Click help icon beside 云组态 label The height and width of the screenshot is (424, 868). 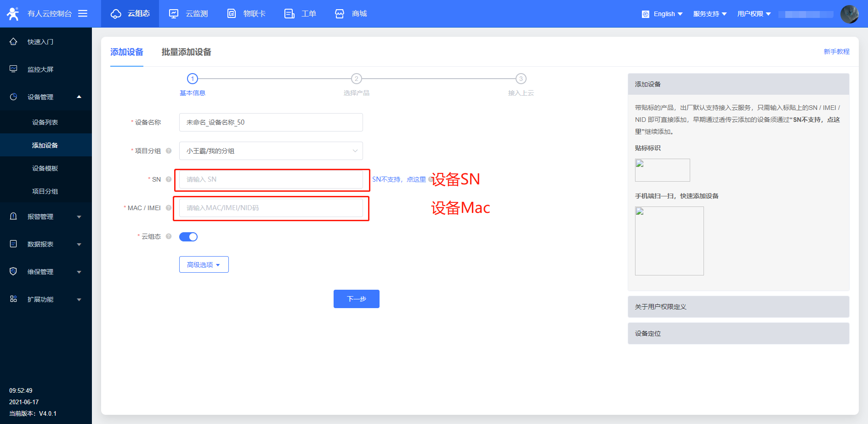click(169, 236)
